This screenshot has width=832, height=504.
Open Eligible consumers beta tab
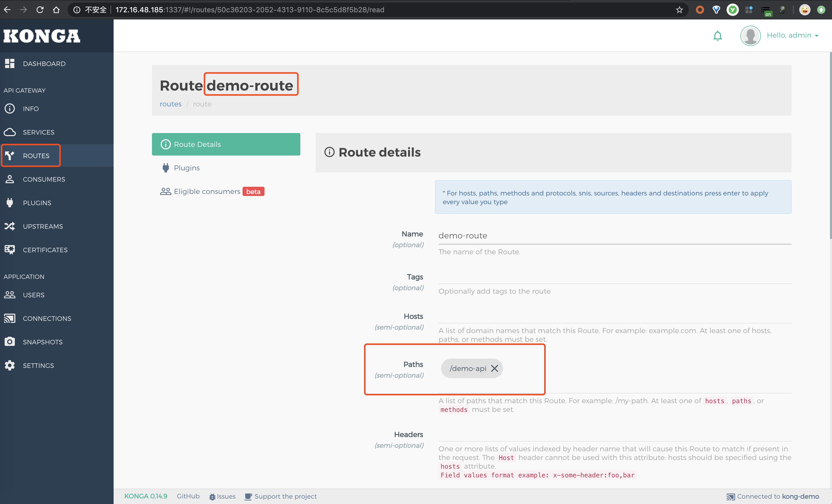pos(226,191)
